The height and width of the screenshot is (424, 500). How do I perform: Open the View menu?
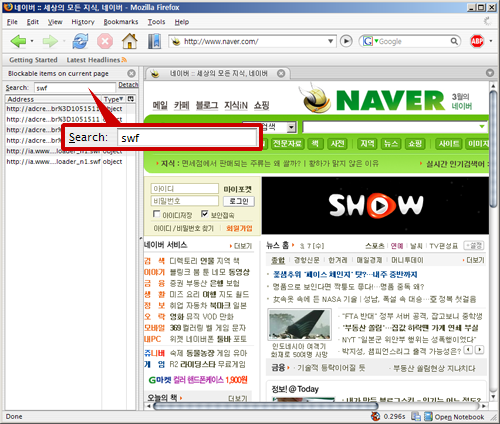(55, 22)
